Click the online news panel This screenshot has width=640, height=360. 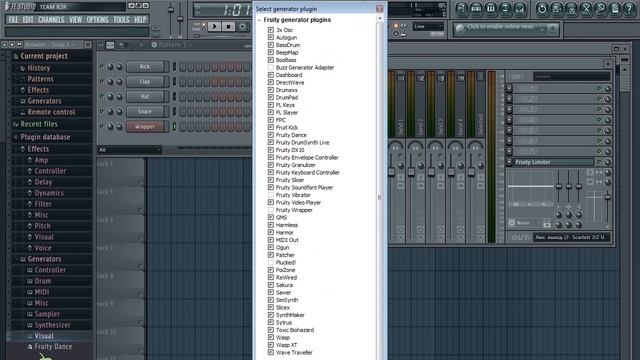(506, 29)
